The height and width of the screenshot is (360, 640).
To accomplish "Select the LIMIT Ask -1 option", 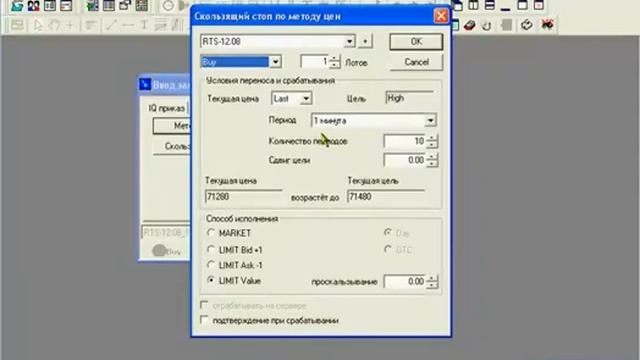I will tap(211, 265).
